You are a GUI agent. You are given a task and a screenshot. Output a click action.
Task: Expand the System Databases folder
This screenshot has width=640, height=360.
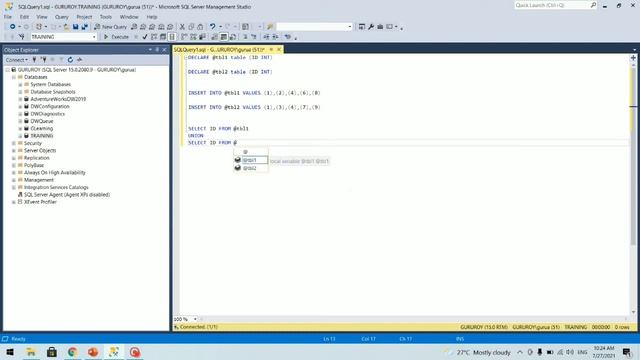point(20,84)
